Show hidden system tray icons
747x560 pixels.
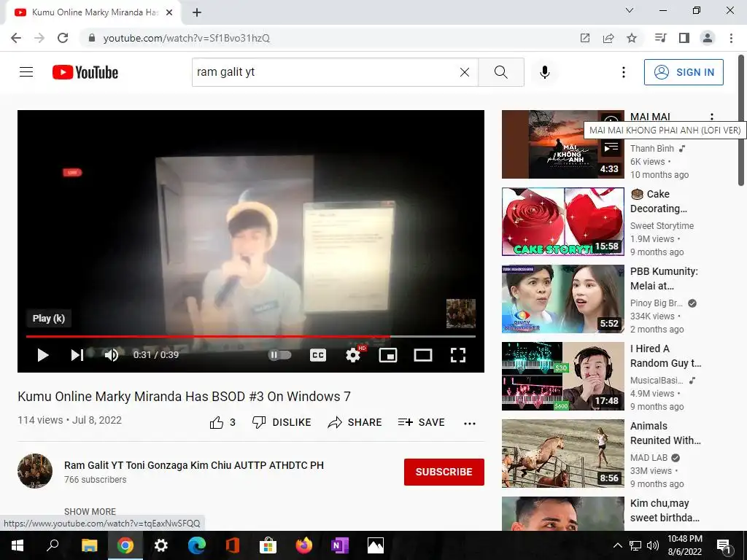coord(617,545)
